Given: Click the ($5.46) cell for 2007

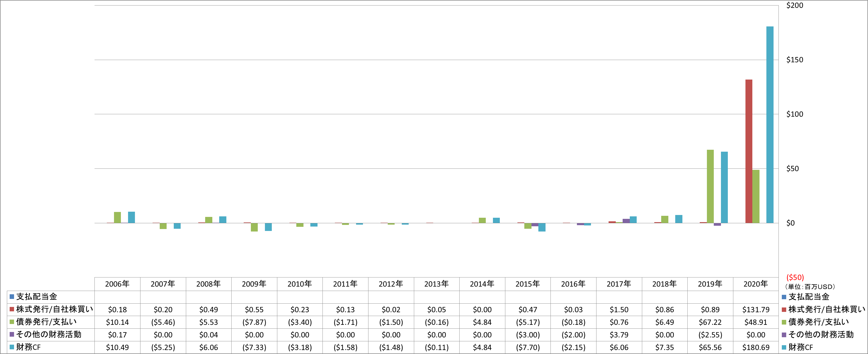Looking at the screenshot, I should 163,322.
